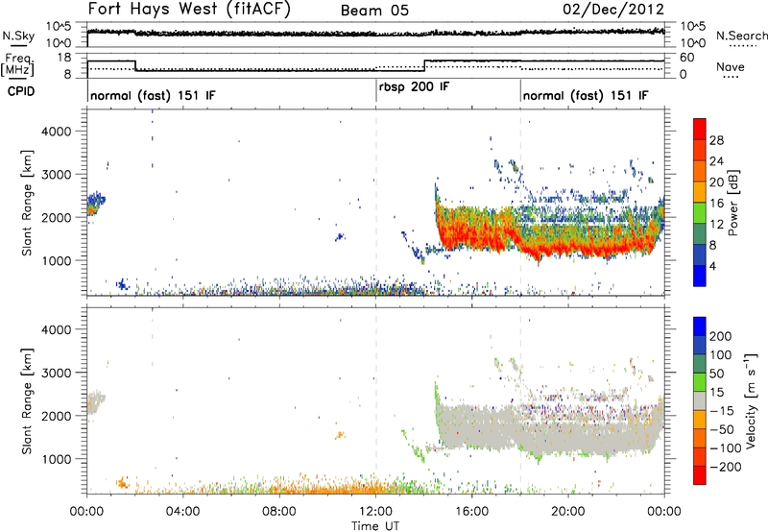Pick the red top segment of Power colorbar
Viewport: 768px width, 532px height.
700,130
